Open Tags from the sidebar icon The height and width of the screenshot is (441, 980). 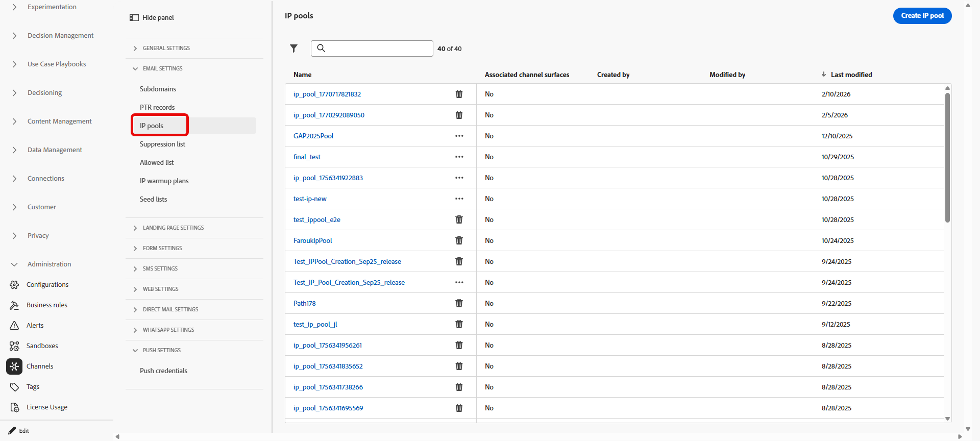[x=14, y=387]
